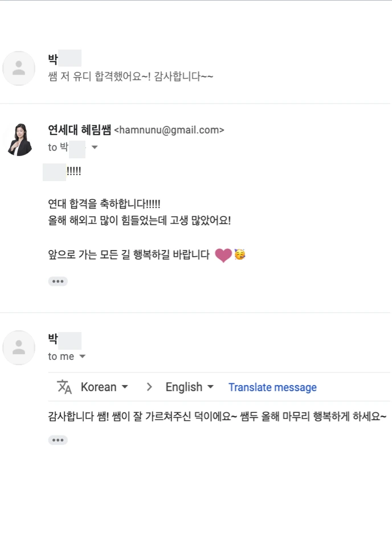Screen dimensions: 392x549
Task: Click the arrow between Korean and English
Action: point(149,387)
